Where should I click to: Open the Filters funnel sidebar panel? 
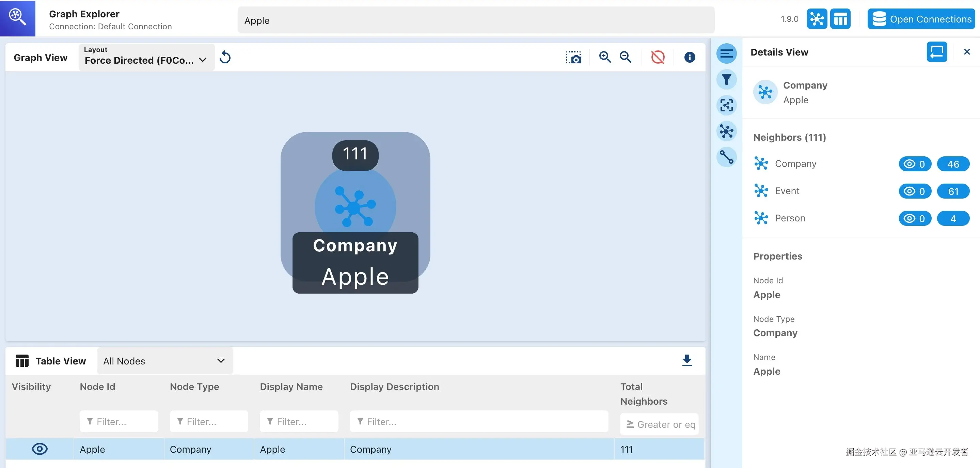click(726, 79)
